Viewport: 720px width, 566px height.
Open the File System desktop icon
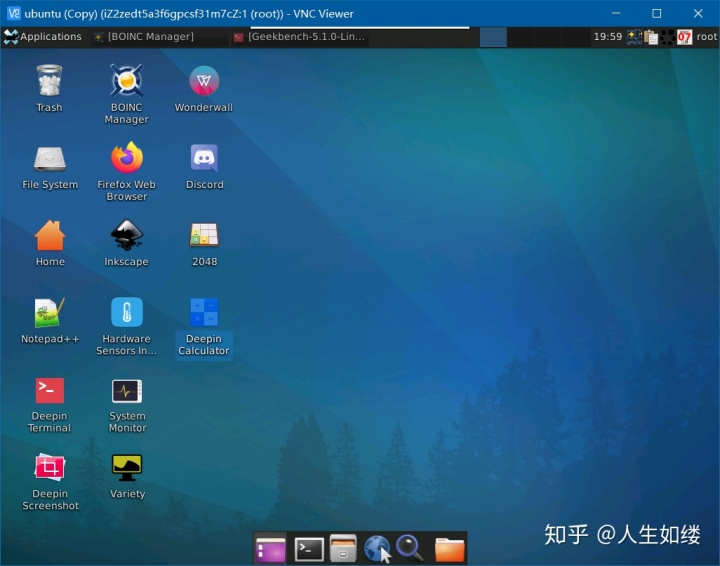pos(50,159)
